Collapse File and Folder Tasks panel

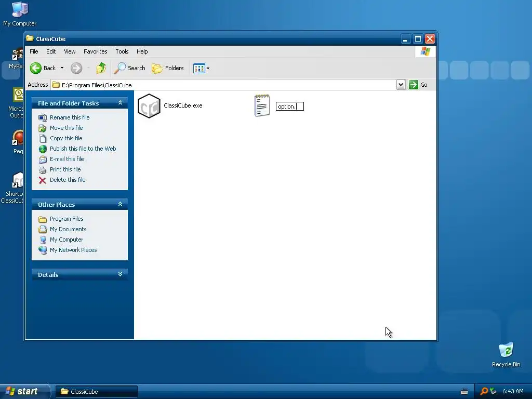click(x=120, y=103)
